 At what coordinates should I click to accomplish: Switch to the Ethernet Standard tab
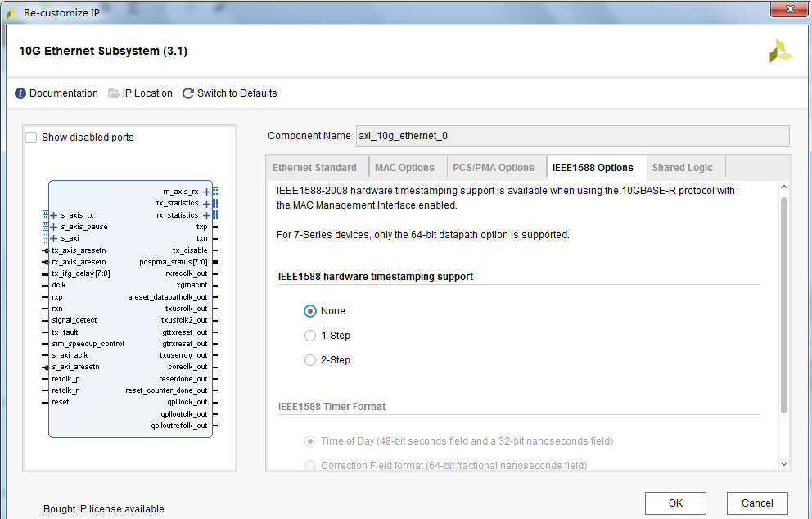(x=315, y=168)
